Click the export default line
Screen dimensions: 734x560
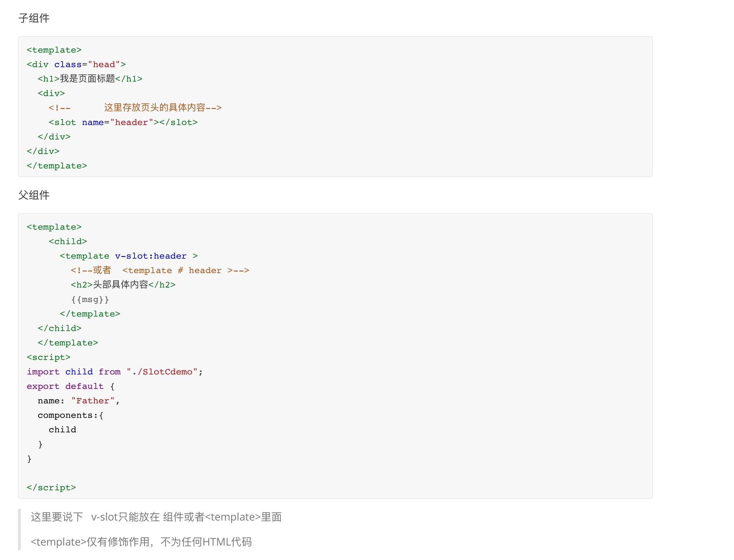[71, 386]
